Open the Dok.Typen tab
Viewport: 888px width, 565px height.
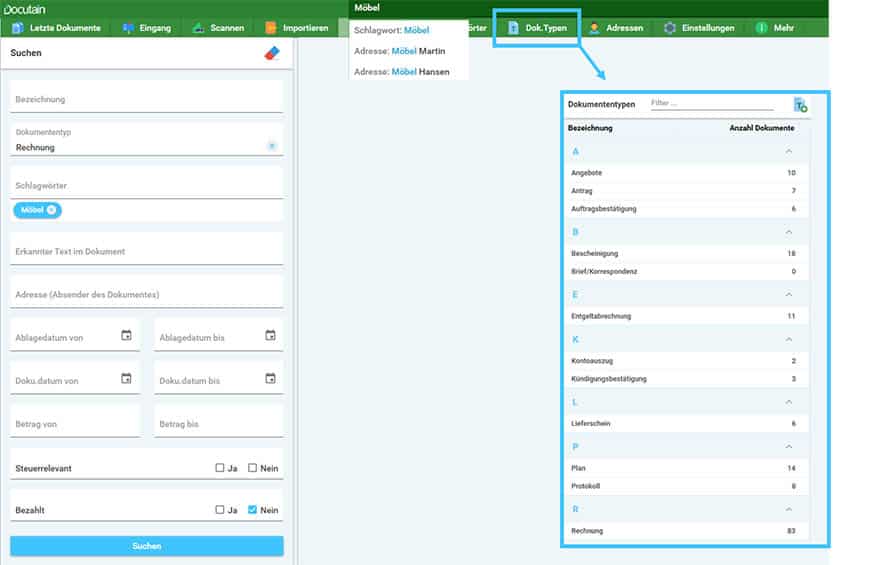[x=537, y=28]
